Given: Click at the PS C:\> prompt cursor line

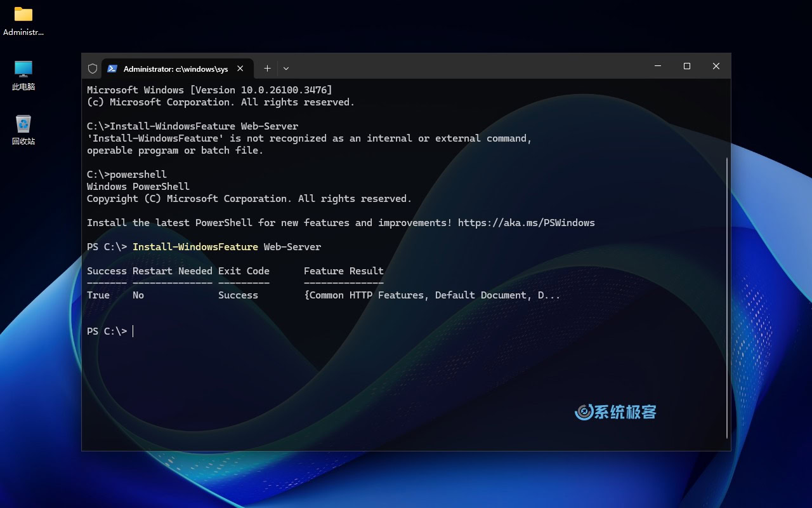Looking at the screenshot, I should pos(110,331).
